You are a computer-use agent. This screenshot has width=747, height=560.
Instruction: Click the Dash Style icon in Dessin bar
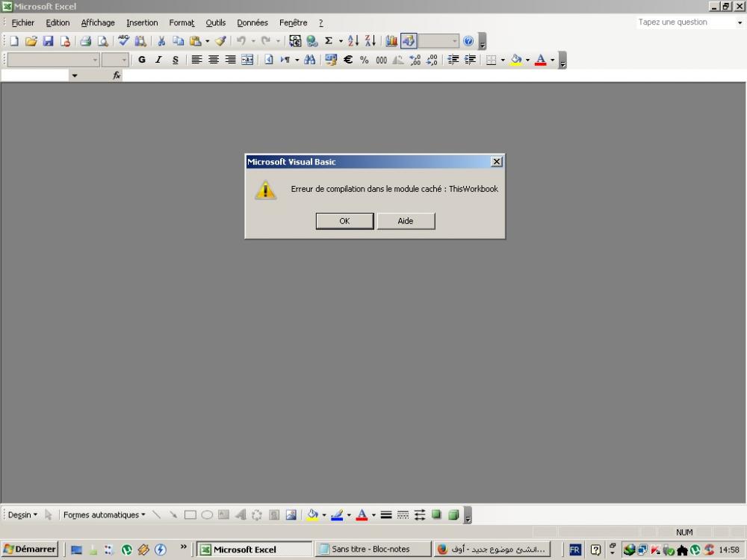(x=403, y=514)
